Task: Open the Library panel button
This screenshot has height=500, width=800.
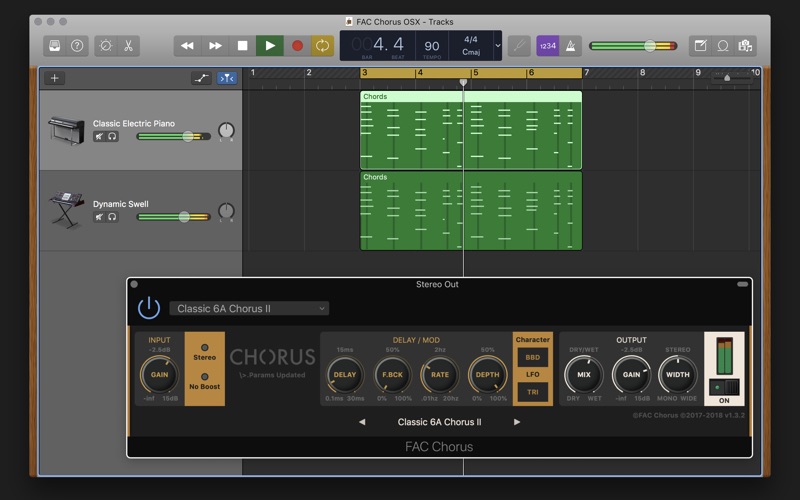Action: coord(55,46)
